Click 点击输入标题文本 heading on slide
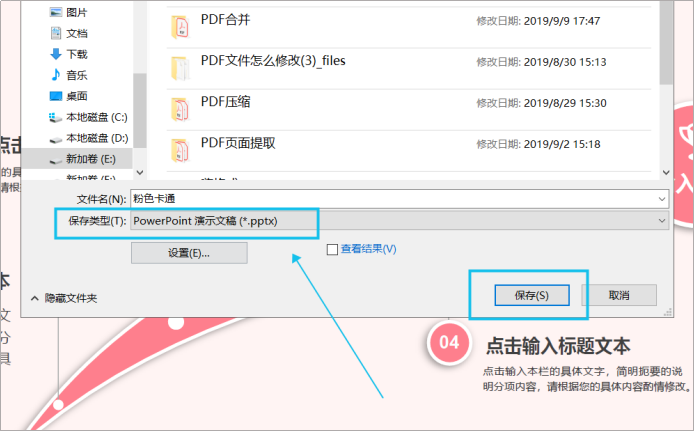The width and height of the screenshot is (695, 432). pos(558,346)
